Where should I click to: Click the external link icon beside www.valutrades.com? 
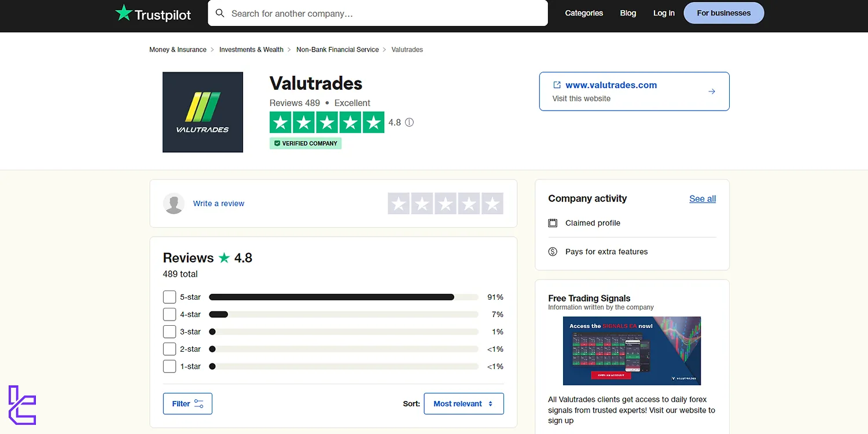tap(557, 85)
